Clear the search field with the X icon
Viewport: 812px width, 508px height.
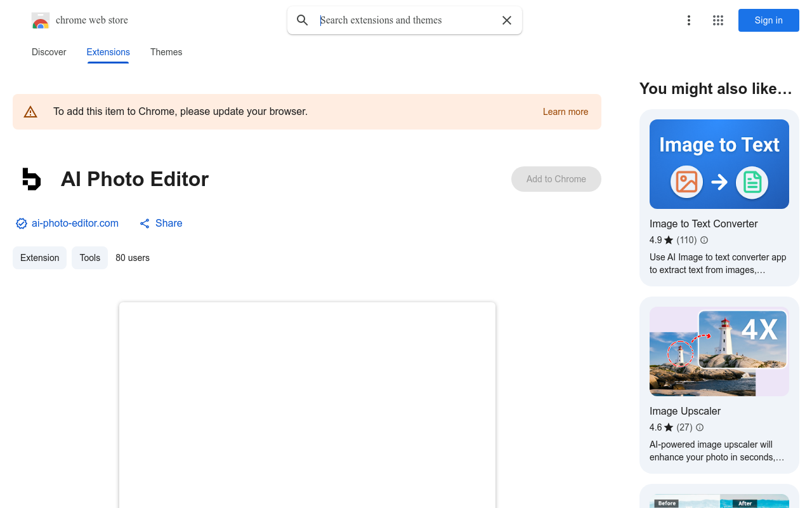point(507,20)
